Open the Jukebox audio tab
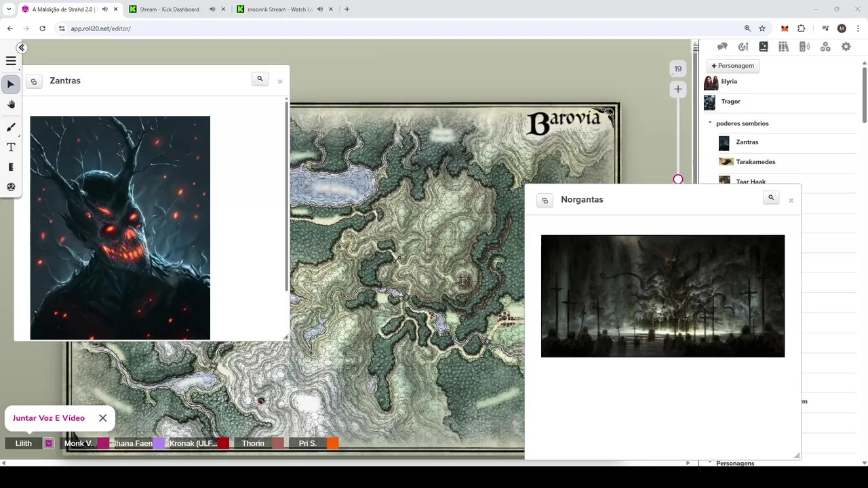 point(804,47)
